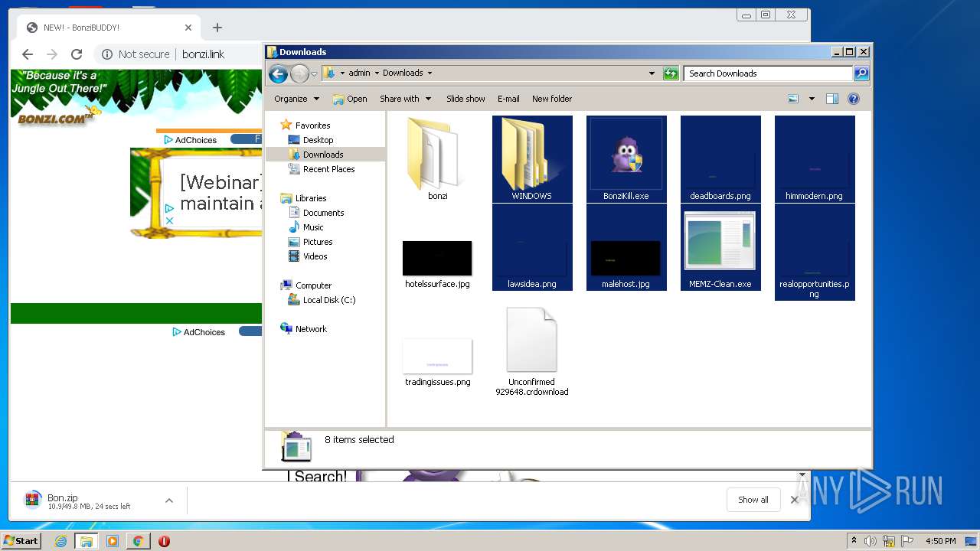Click the green refresh button in address bar
The height and width of the screenshot is (551, 980).
click(x=671, y=73)
